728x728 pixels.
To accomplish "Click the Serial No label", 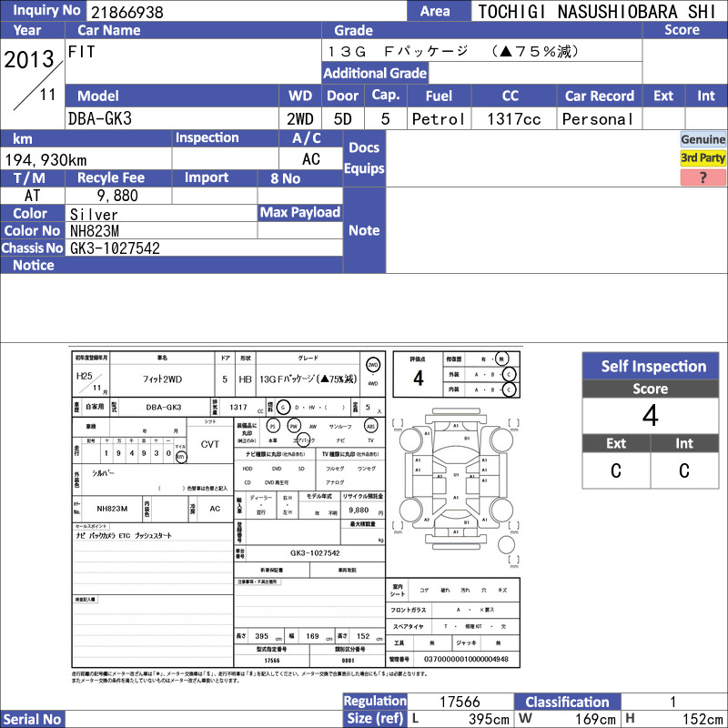I will (x=32, y=719).
